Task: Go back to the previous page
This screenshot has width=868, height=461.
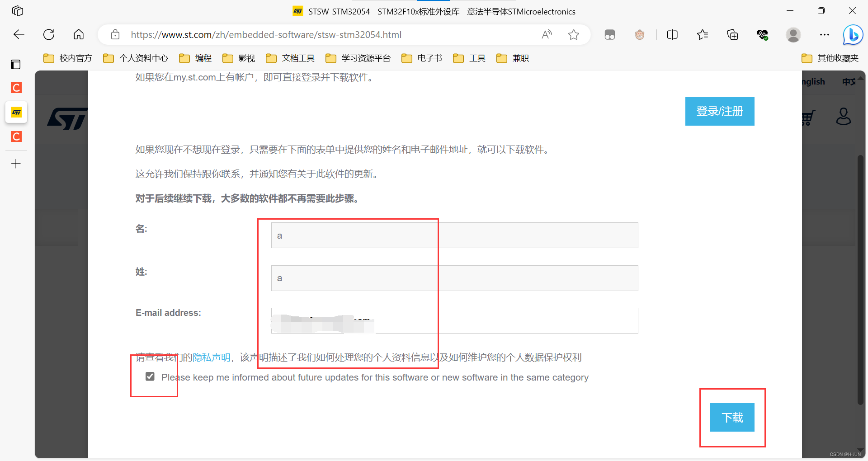Action: tap(19, 34)
